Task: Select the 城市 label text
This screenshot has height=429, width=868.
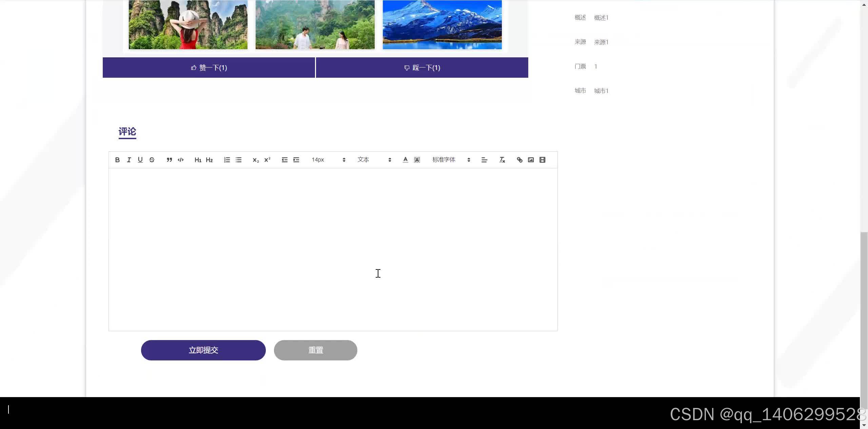Action: click(580, 91)
